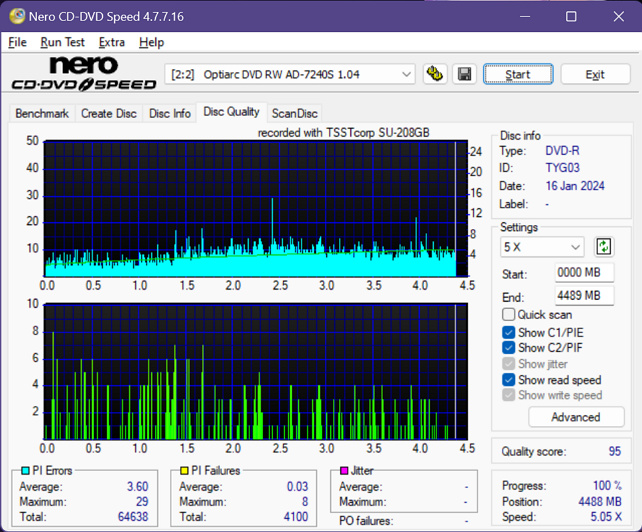The width and height of the screenshot is (642, 532).
Task: Click the Nero disc icon in title bar
Action: click(x=17, y=16)
